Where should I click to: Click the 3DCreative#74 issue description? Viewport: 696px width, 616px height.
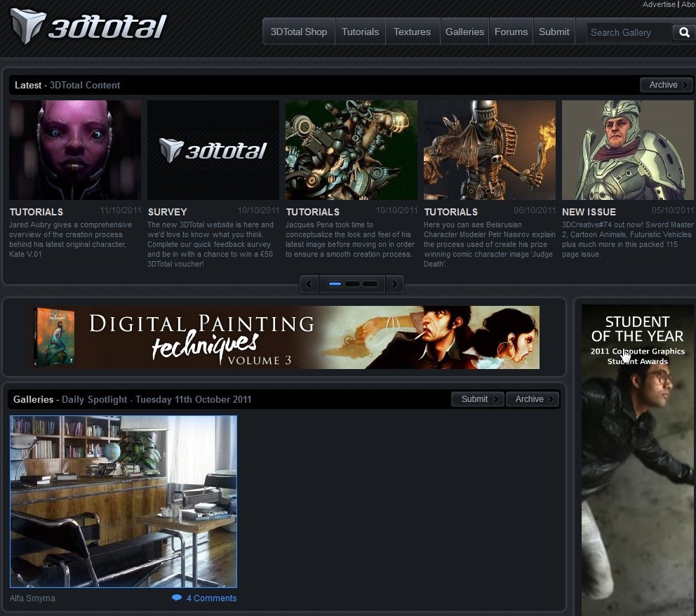pos(627,239)
